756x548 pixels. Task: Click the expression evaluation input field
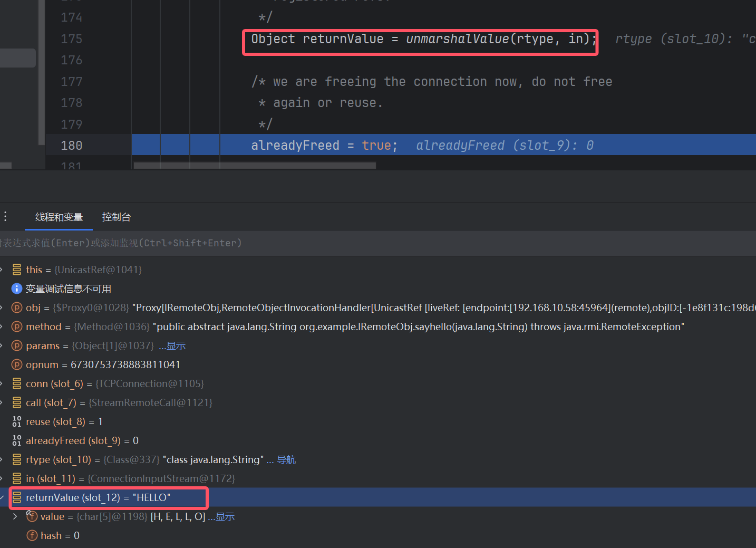point(369,243)
